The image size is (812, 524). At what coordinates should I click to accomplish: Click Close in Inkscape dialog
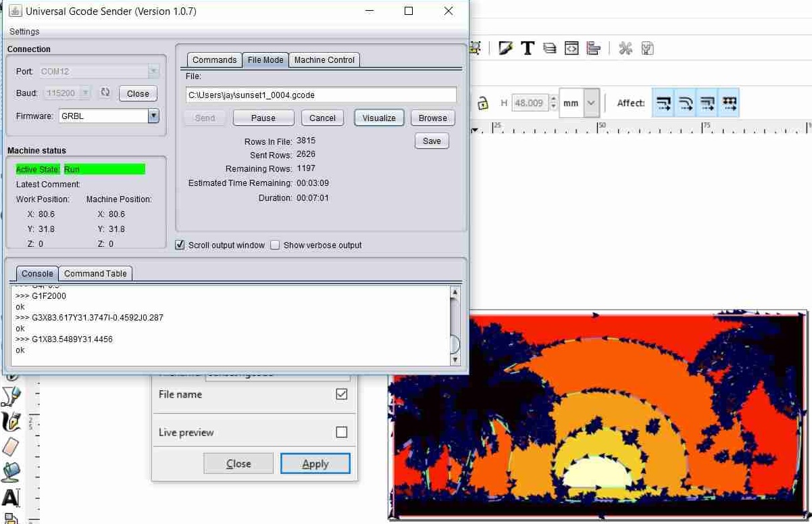click(x=238, y=464)
